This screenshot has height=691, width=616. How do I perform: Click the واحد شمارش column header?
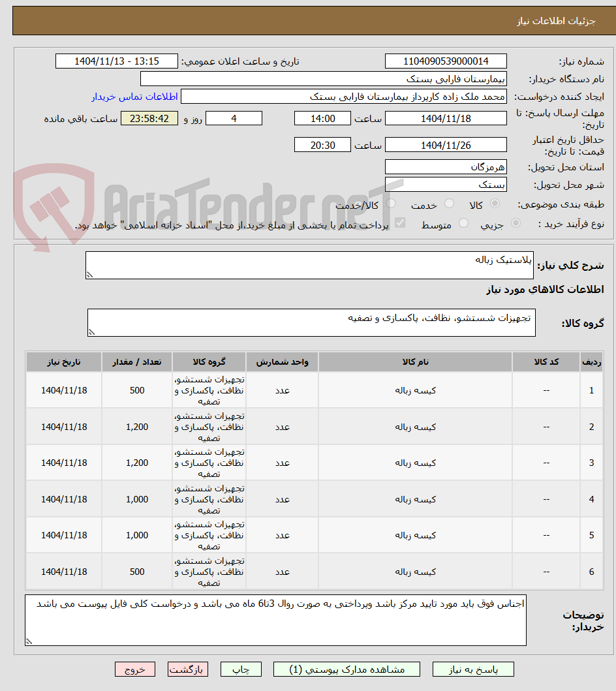[283, 361]
